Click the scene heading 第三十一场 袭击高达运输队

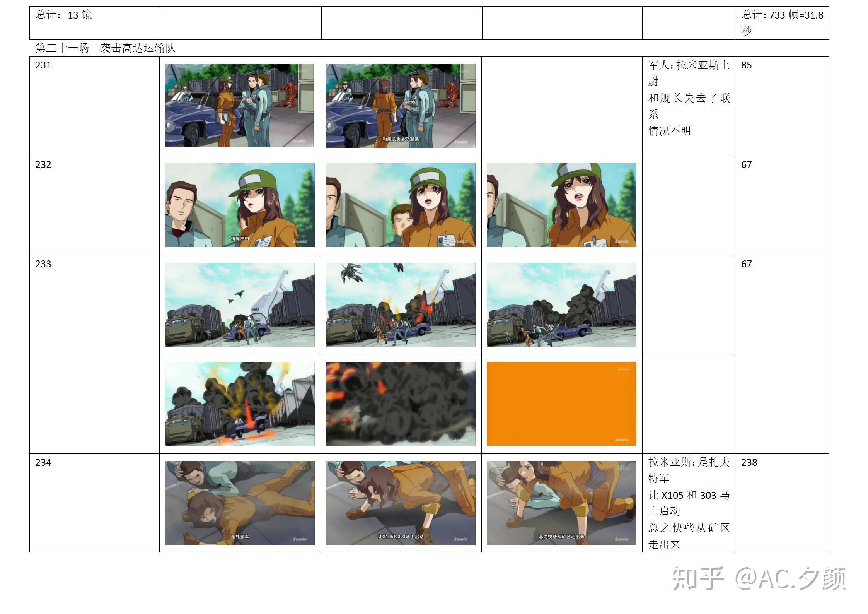point(105,48)
